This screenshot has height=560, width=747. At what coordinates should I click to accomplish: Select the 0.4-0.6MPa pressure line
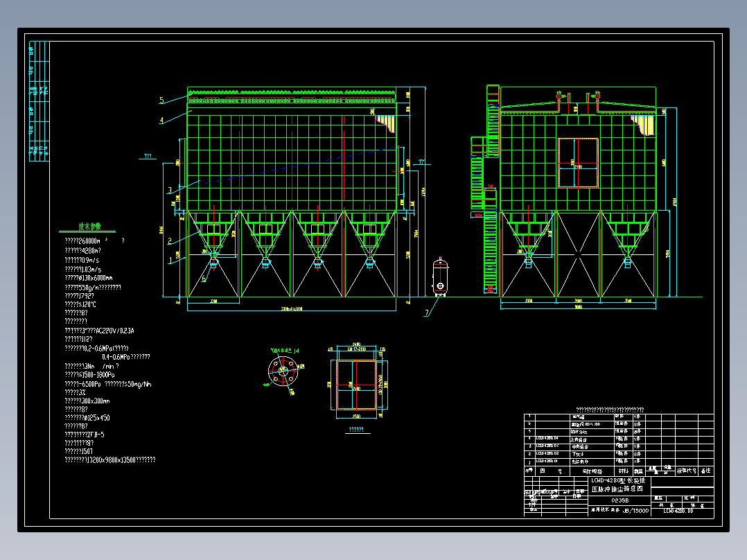(126, 356)
